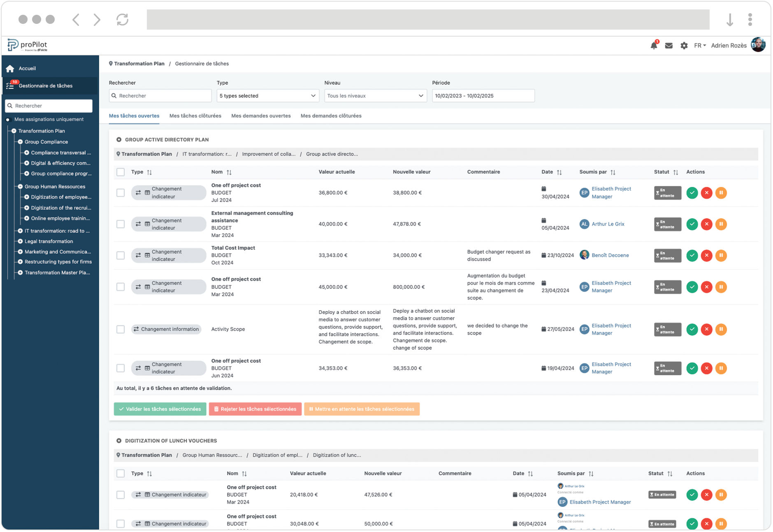
Task: Tick the Activity Scope row checkbox
Action: point(121,330)
